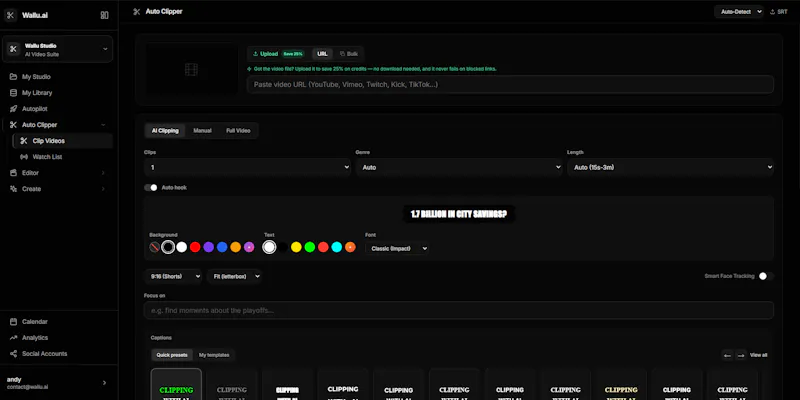Open the Fit (letterbox) dropdown
Image resolution: width=800 pixels, height=400 pixels.
coord(235,276)
